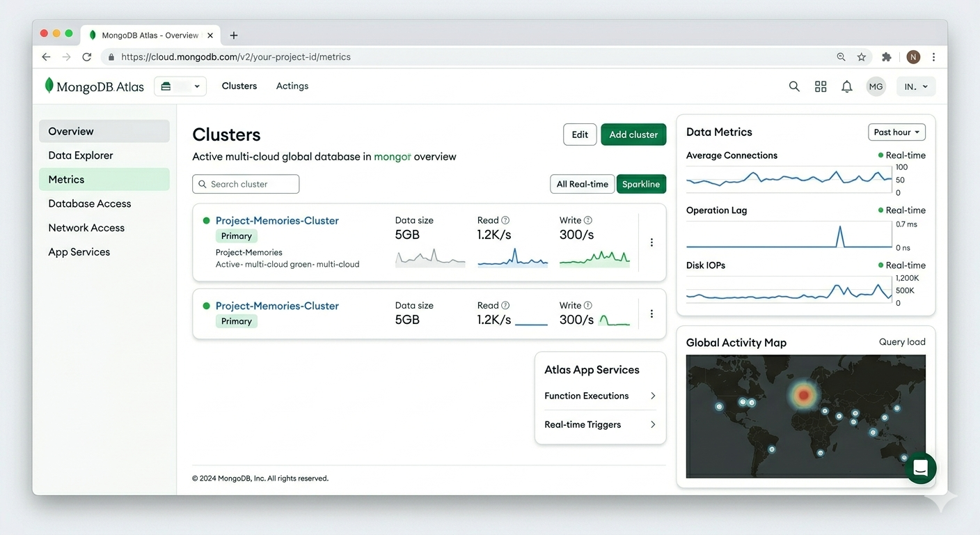The image size is (980, 535).
Task: Click the browser back arrow
Action: (x=46, y=57)
